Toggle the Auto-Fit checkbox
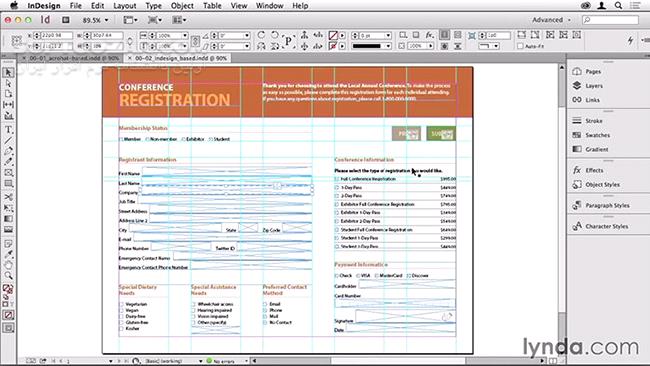Viewport: 650px width, 366px height. (520, 46)
